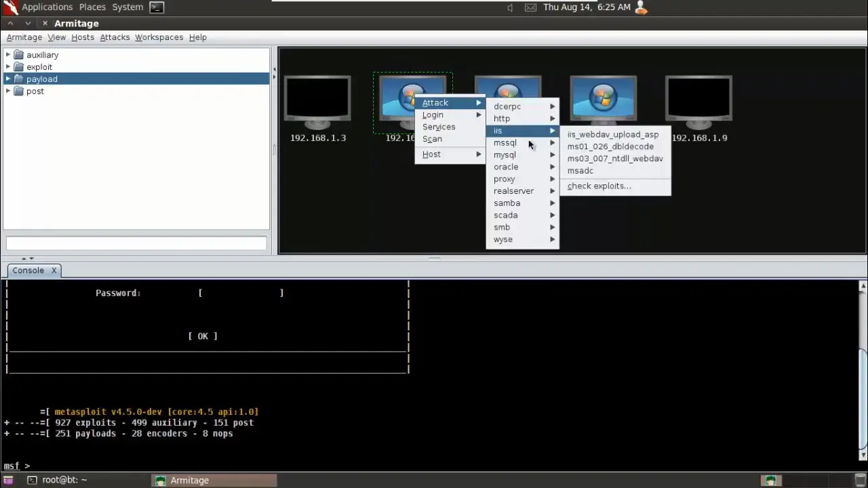Focus the module search field below the tree
This screenshot has width=868, height=488.
tap(136, 243)
